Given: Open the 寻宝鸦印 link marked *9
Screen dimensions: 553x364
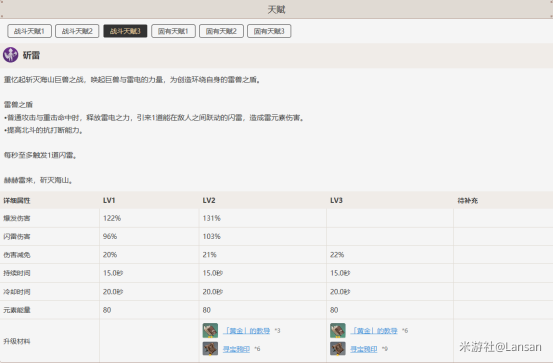Looking at the screenshot, I should coord(364,349).
